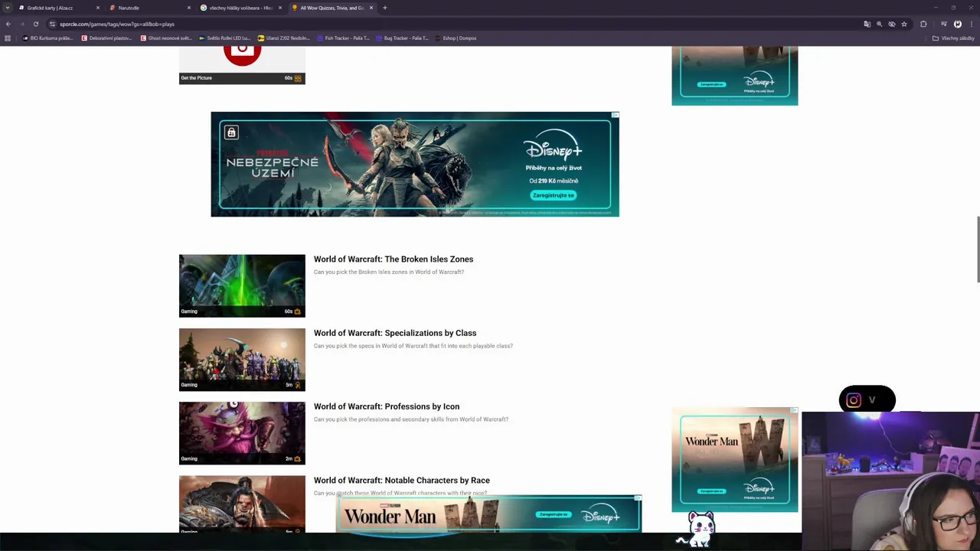Open the Dekorativní plastov bookmark
The width and height of the screenshot is (980, 551).
(106, 38)
